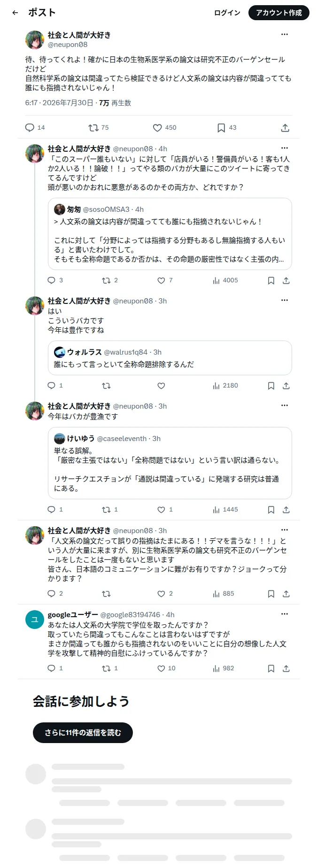
Task: Click さらに11件の返信を読む button
Action: (83, 733)
